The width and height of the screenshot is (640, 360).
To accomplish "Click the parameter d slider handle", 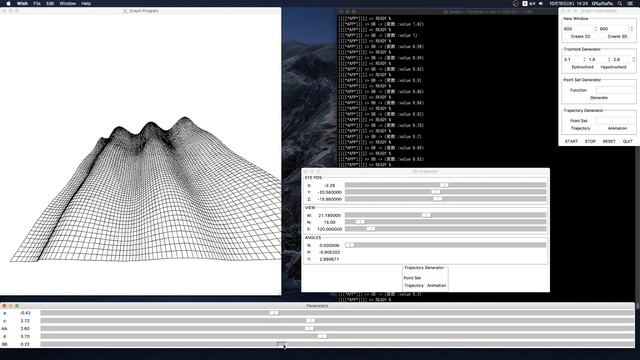I will (x=322, y=336).
